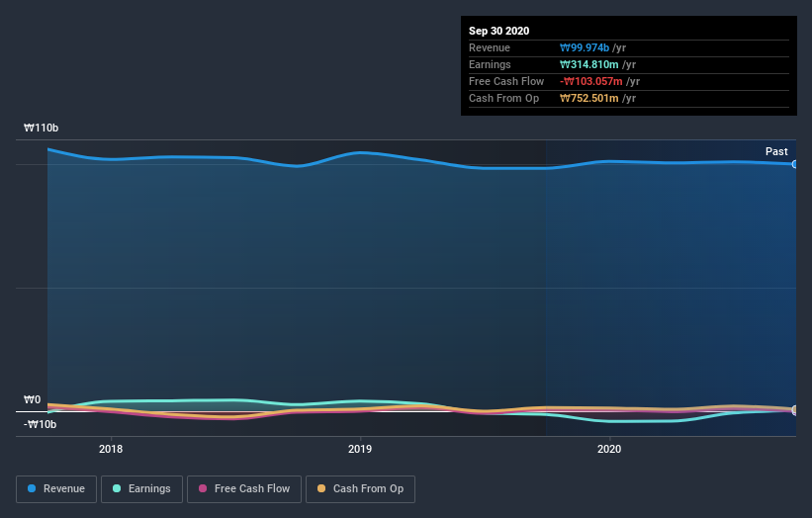
Task: Click the Revenue row label in the tooltip
Action: click(x=490, y=47)
